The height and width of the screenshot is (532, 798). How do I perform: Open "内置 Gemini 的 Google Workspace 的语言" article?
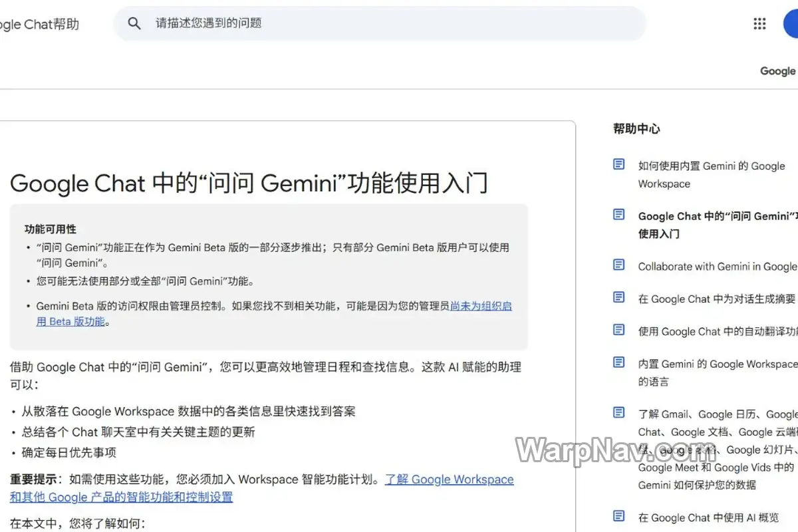[718, 373]
